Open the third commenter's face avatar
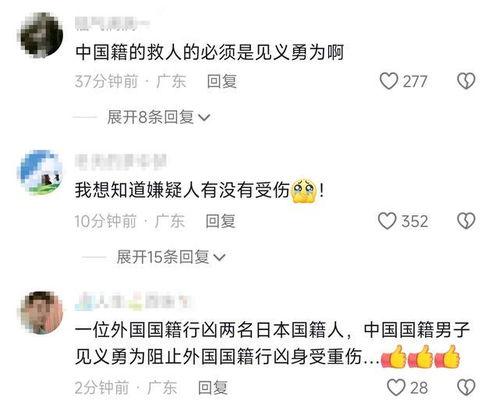The height and width of the screenshot is (405, 499). [41, 313]
